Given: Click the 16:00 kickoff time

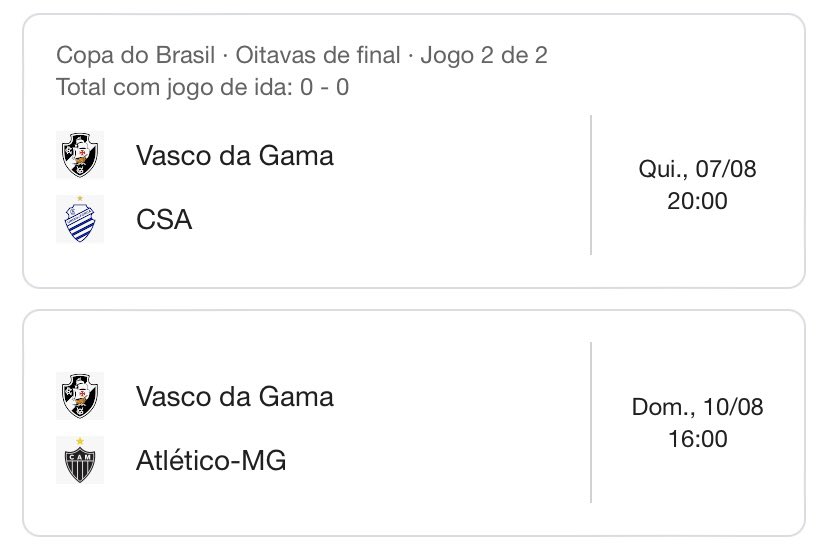Looking at the screenshot, I should tap(697, 439).
